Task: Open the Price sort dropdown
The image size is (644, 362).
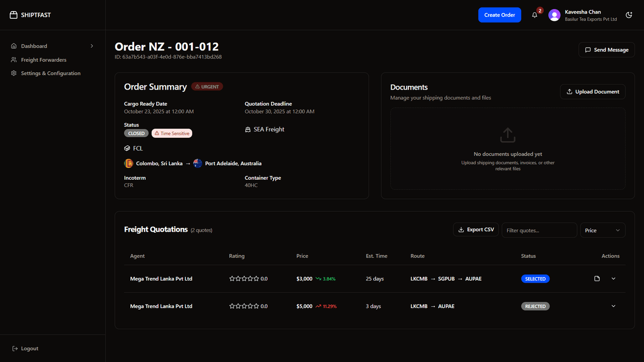Action: point(602,230)
